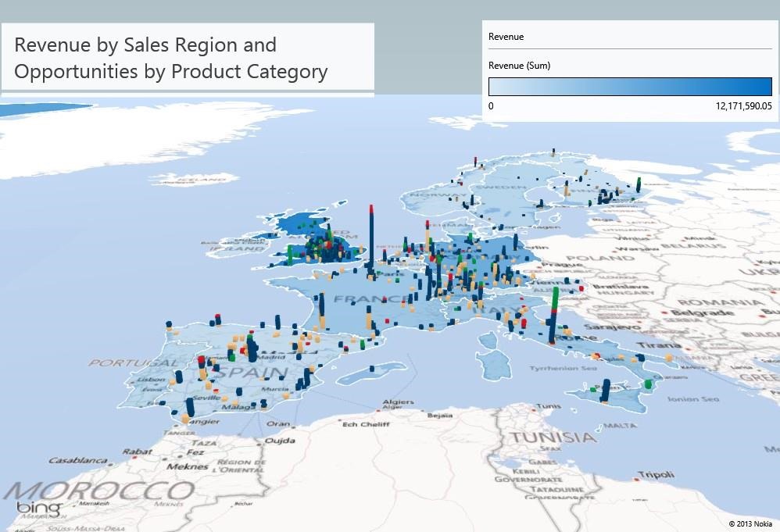Click the MOROCCO country label
This screenshot has height=532, width=780.
[x=102, y=491]
